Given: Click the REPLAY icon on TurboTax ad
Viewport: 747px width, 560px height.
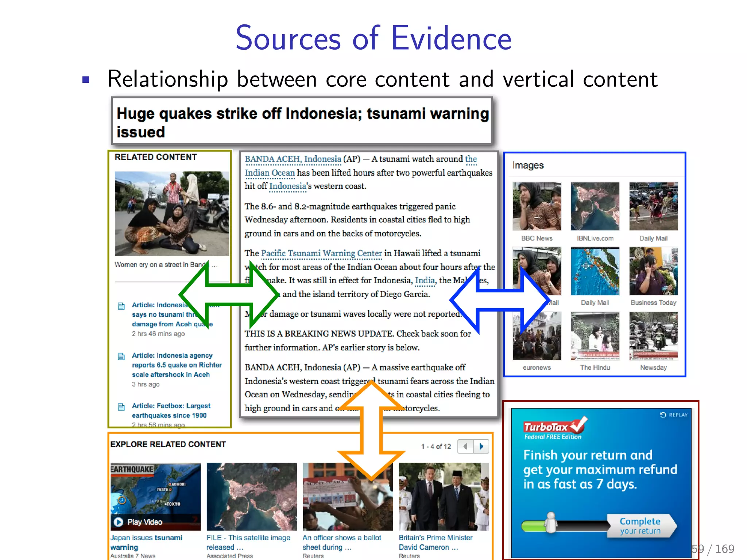Looking at the screenshot, I should click(663, 415).
